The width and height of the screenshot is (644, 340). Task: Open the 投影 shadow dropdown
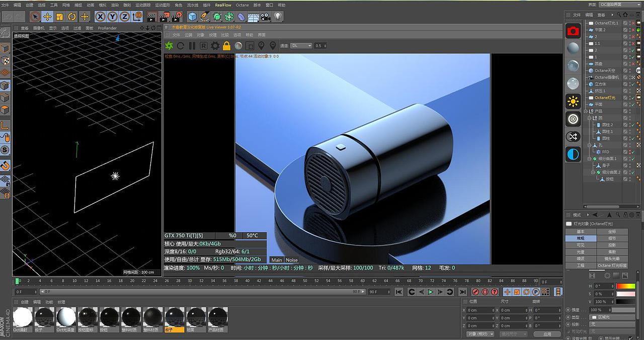(612, 324)
